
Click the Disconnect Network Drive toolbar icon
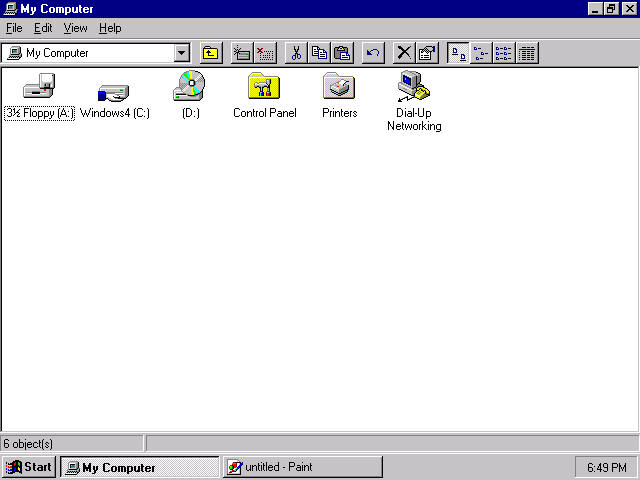pyautogui.click(x=265, y=53)
